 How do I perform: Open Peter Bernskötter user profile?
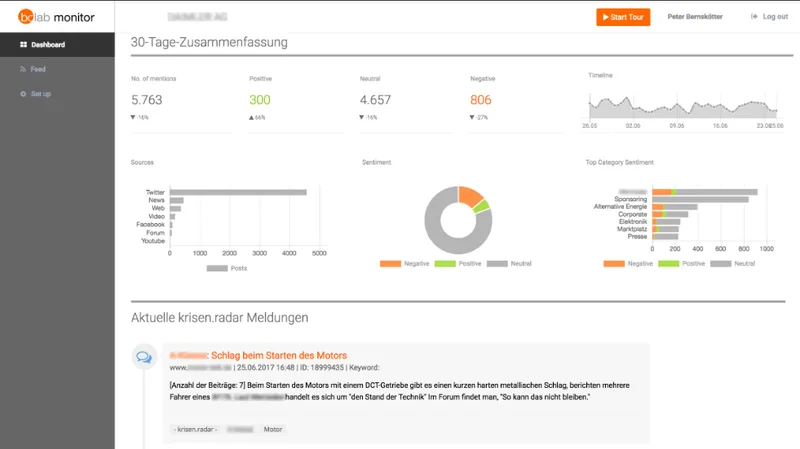(x=695, y=17)
